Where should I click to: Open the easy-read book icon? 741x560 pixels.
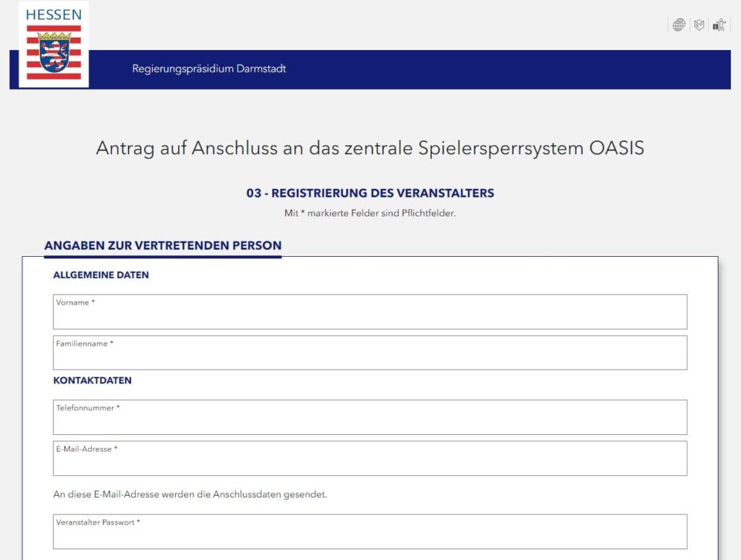pyautogui.click(x=699, y=25)
